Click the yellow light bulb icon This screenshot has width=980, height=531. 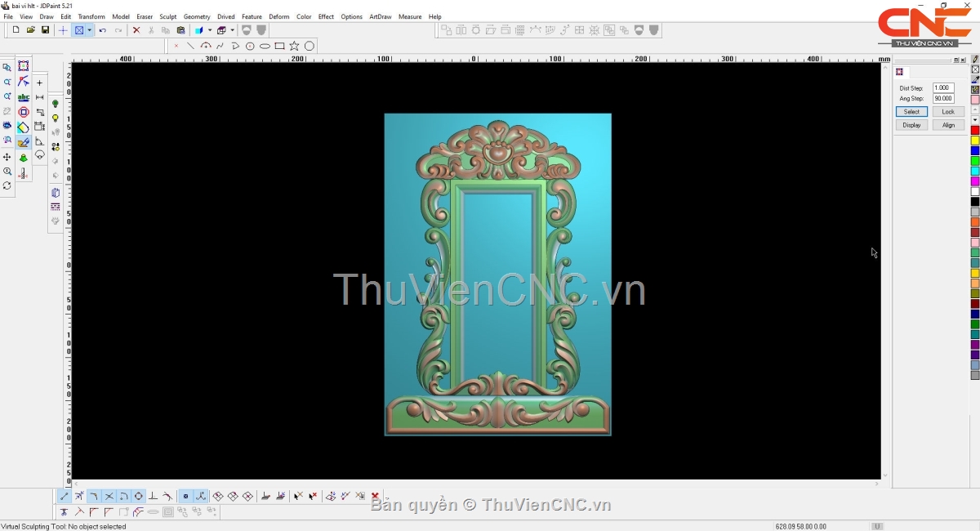pyautogui.click(x=56, y=118)
